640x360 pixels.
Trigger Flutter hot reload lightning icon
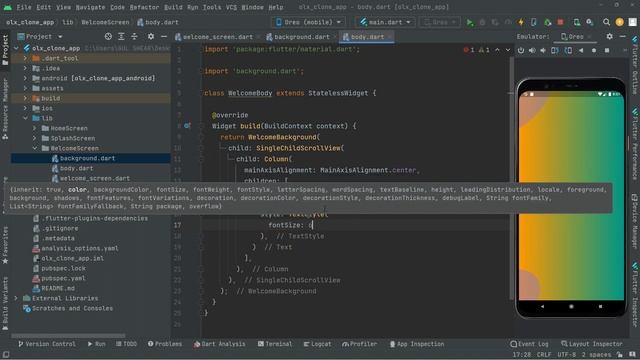(521, 22)
